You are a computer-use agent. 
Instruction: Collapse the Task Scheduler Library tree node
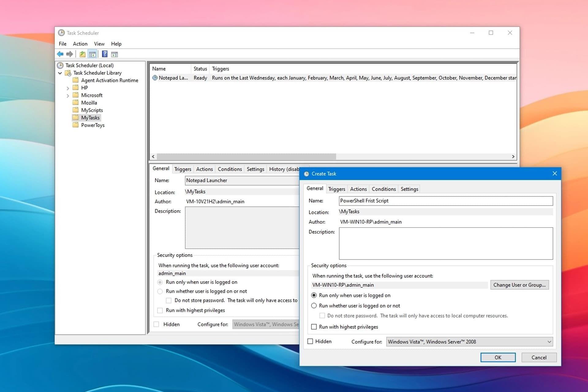[x=60, y=73]
